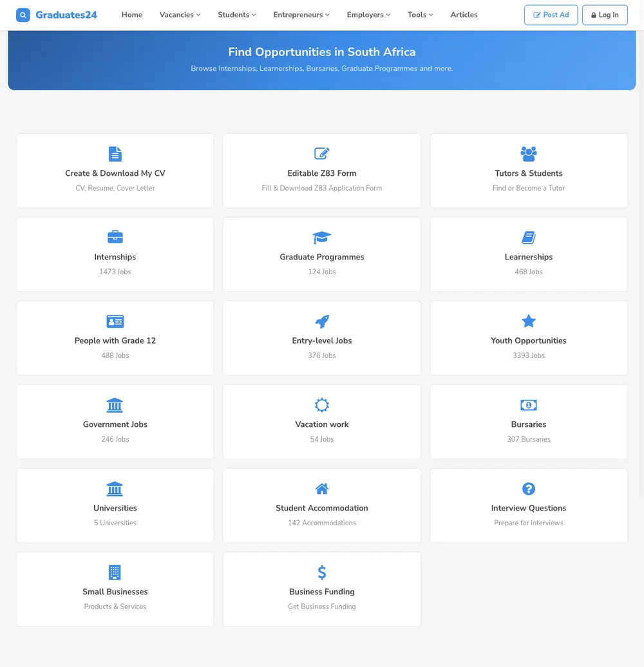Expand the Vacancies dropdown menu
This screenshot has width=644, height=667.
tap(180, 15)
